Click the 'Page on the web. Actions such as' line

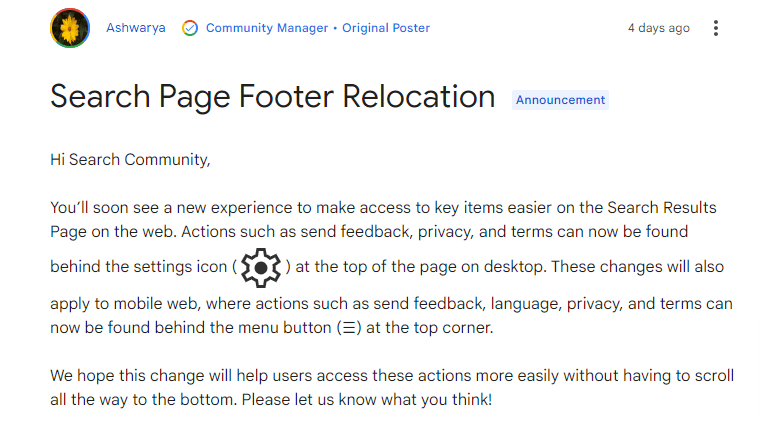click(x=369, y=232)
